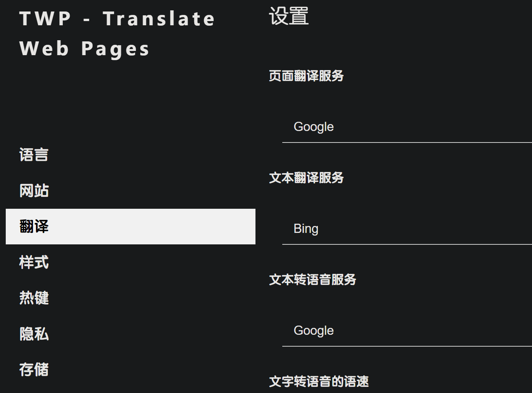This screenshot has width=532, height=393.
Task: Click the 页面翻译服务 label
Action: 306,76
